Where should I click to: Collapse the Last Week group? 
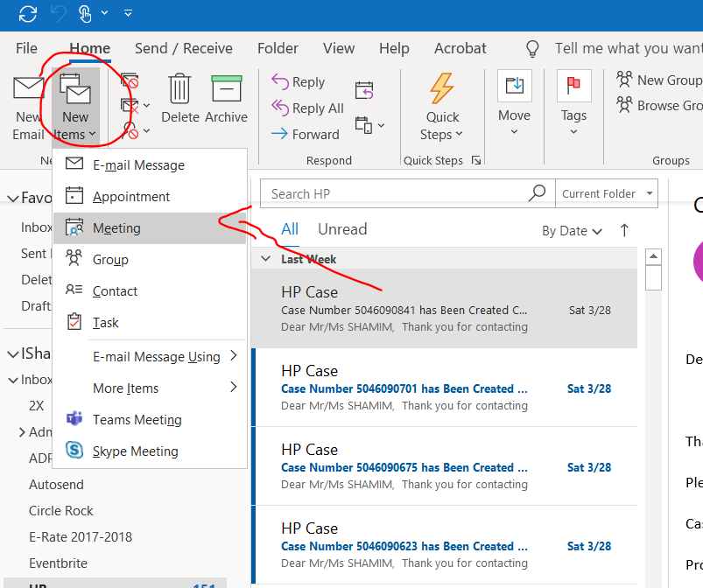[266, 259]
